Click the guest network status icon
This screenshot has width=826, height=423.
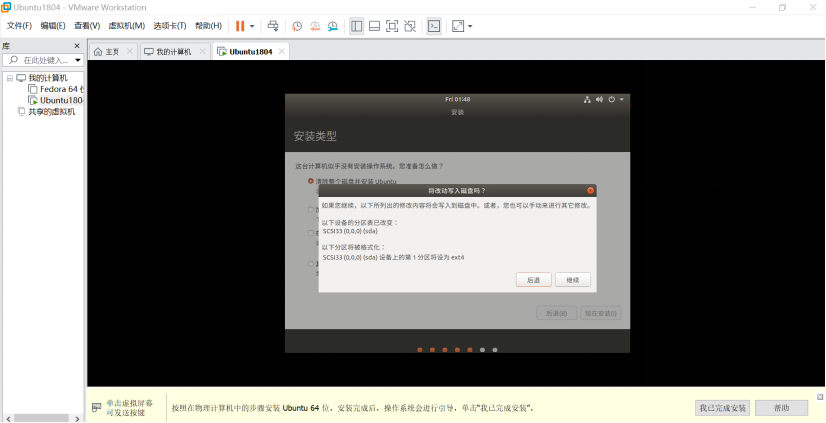pyautogui.click(x=587, y=99)
